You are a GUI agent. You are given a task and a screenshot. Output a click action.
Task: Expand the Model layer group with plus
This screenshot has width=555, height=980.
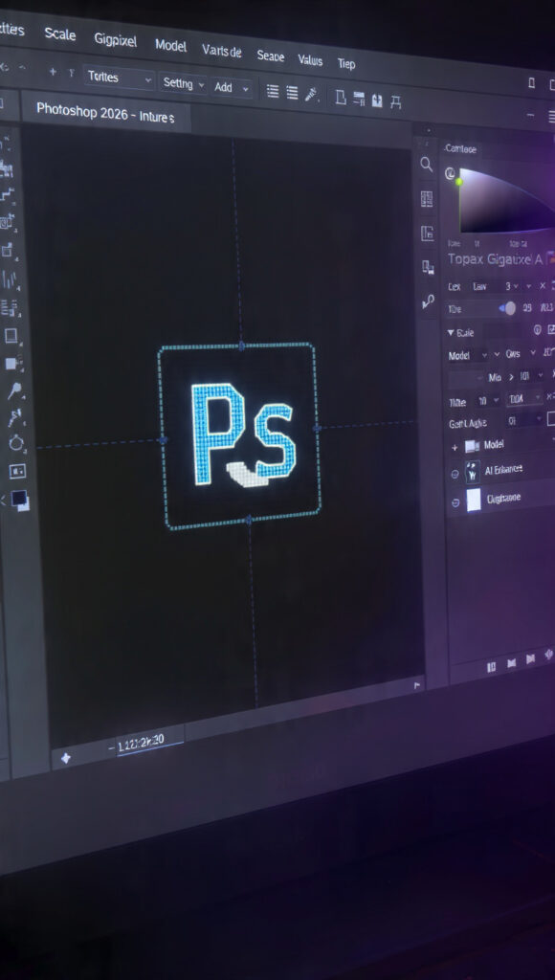[x=455, y=448]
